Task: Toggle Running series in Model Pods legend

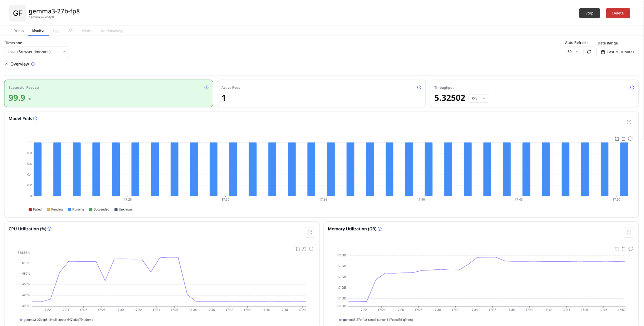Action: (76, 209)
